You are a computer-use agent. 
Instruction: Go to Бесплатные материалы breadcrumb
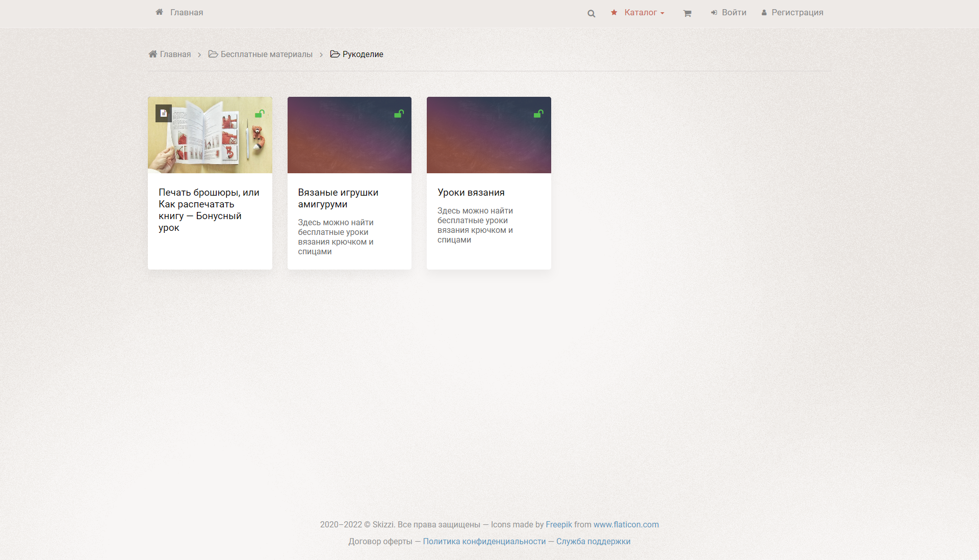click(x=267, y=54)
